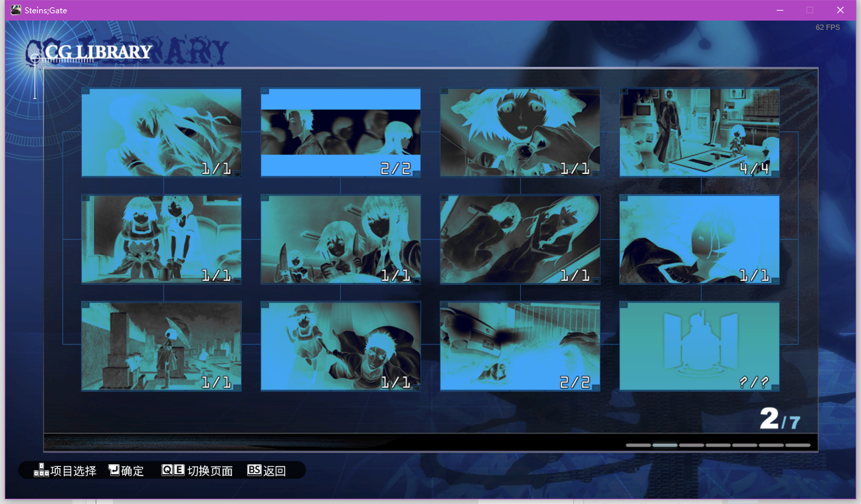Click the 2/7 page counter
This screenshot has height=504, width=861.
780,419
